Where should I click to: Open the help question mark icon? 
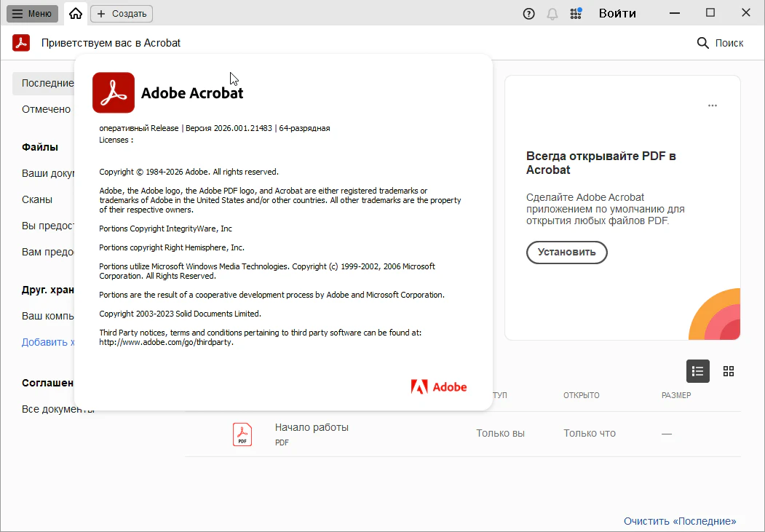coord(529,14)
